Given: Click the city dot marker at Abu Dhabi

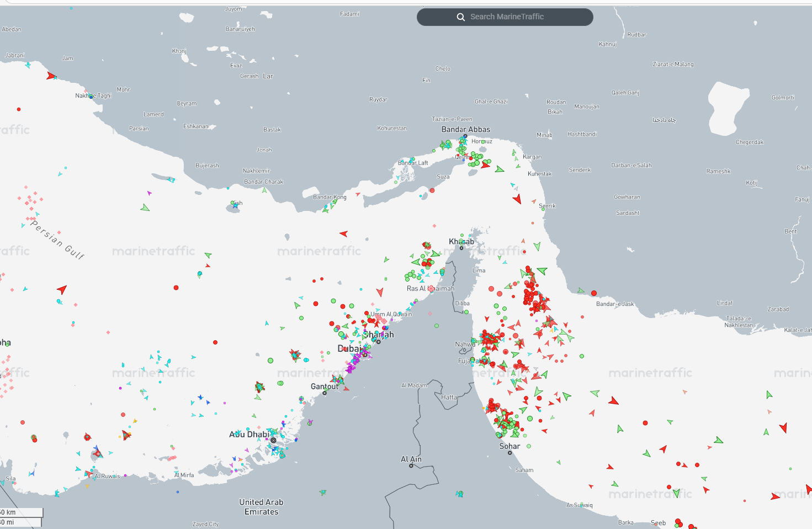Looking at the screenshot, I should [x=273, y=440].
